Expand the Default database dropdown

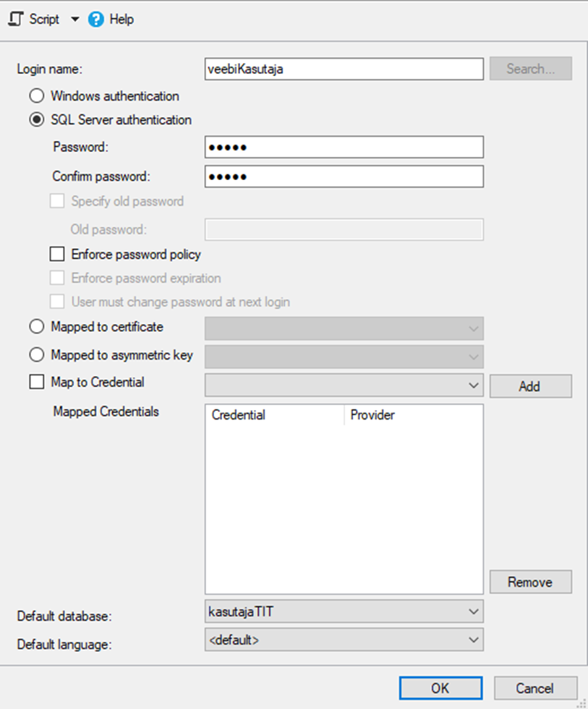tap(474, 612)
